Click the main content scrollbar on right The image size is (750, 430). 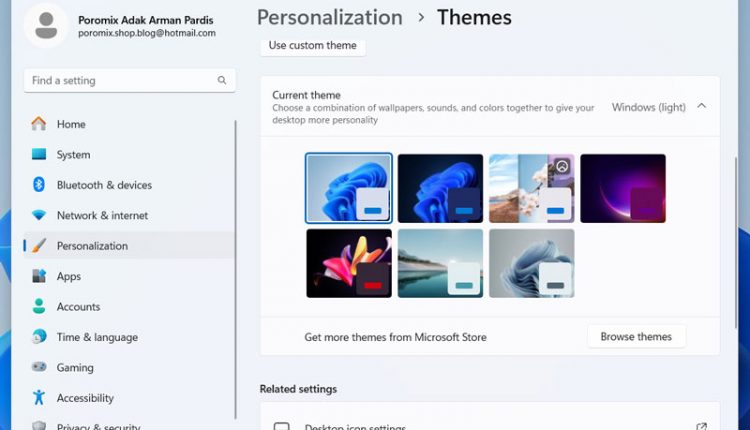[736, 242]
